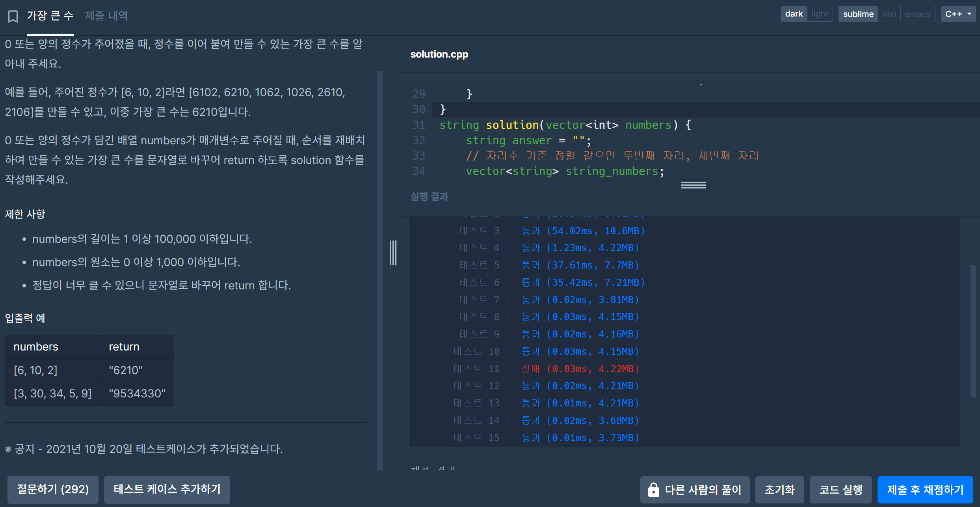Screen dimensions: 980x507
Task: Open the C++ language dropdown
Action: 958,14
